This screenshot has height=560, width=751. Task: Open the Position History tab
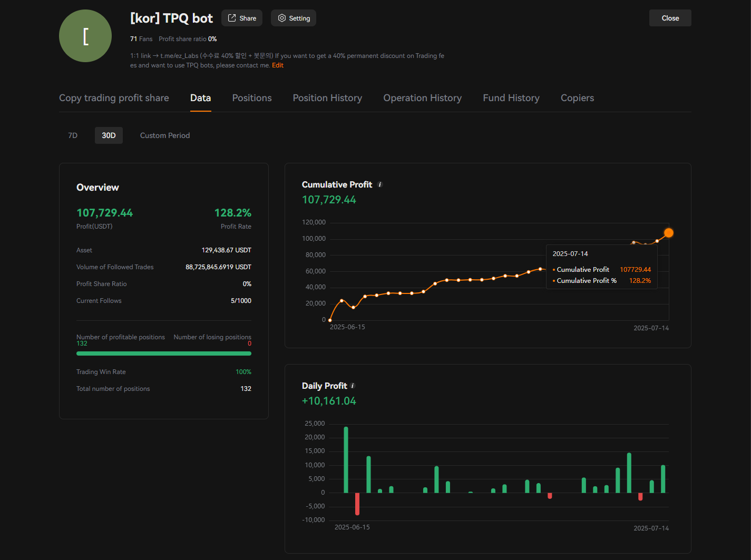tap(327, 98)
